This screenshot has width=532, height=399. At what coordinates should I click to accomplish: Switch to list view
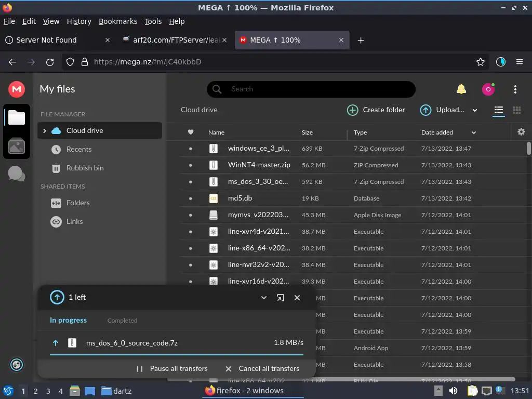click(498, 110)
